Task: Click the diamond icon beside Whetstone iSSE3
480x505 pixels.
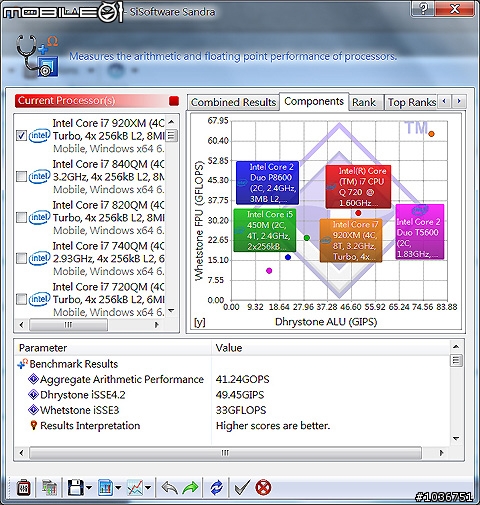Action: tap(33, 410)
